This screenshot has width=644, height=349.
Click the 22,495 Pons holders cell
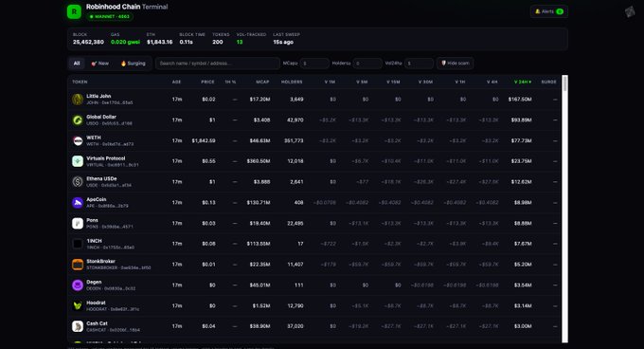click(x=295, y=223)
